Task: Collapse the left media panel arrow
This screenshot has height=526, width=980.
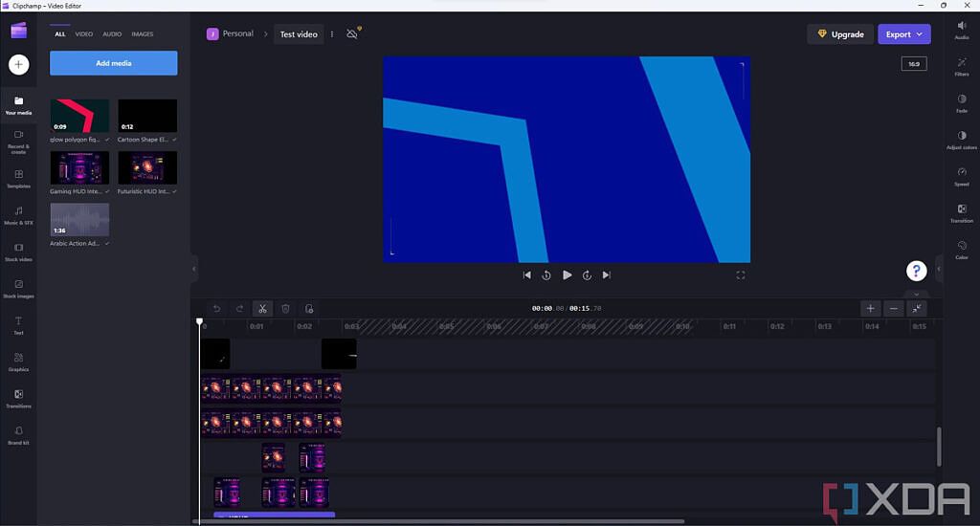Action: (x=193, y=269)
